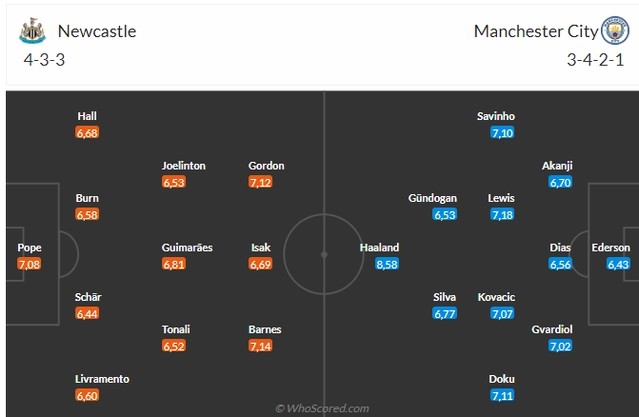
Task: Click Doku's 7,11 rating badge
Action: coord(502,395)
